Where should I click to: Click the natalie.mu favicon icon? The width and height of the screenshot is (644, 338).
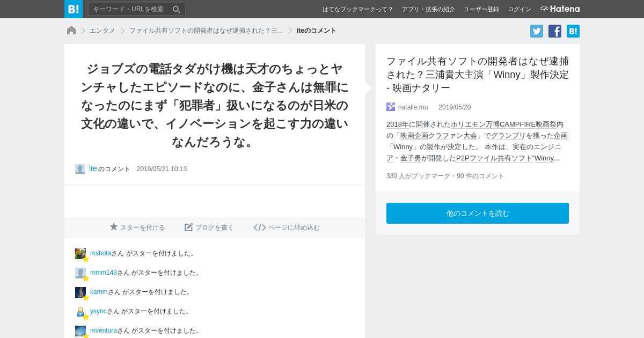391,107
